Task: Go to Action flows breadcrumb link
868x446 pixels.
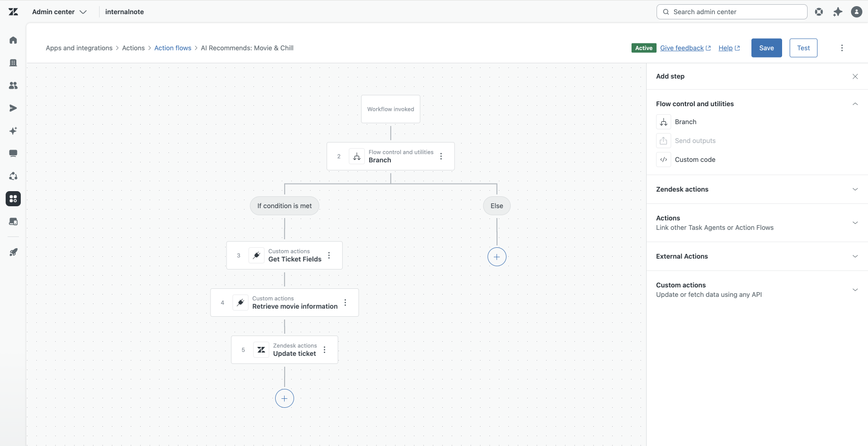Action: [x=173, y=48]
